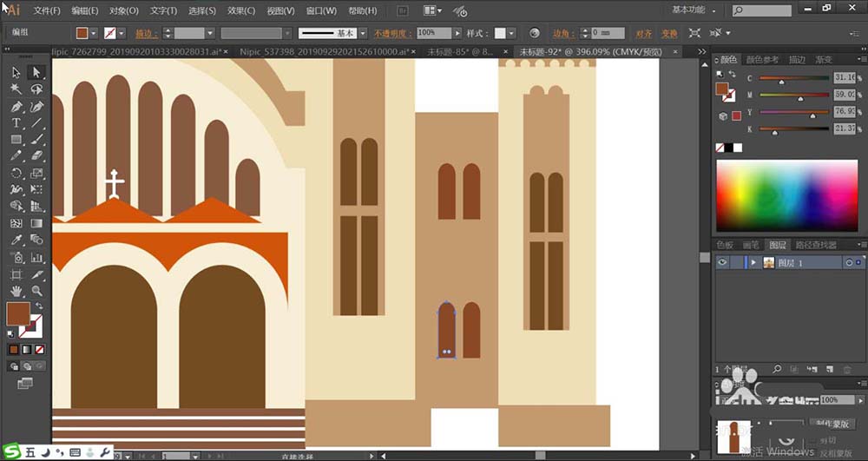Select the Magic Wand tool
Image resolution: width=868 pixels, height=461 pixels.
tap(16, 89)
